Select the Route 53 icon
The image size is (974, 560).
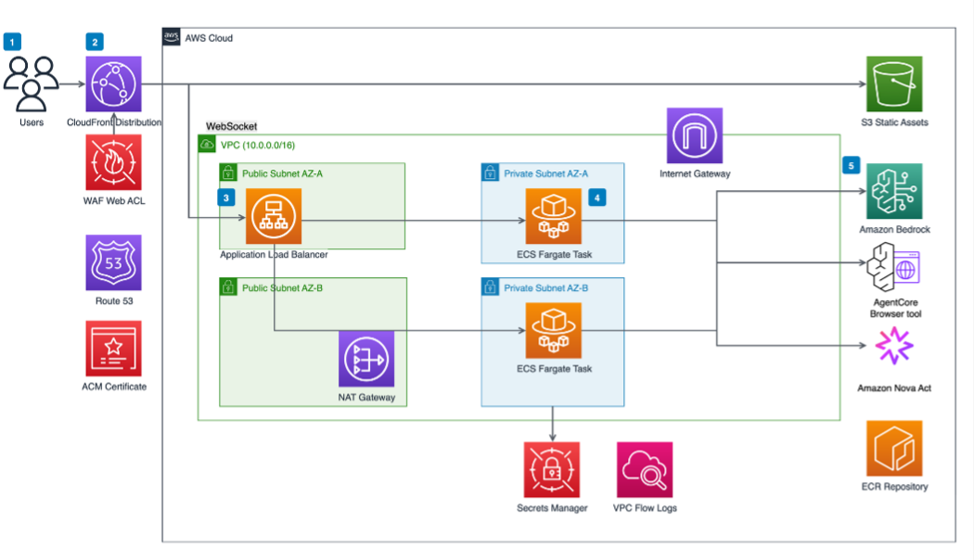(112, 262)
